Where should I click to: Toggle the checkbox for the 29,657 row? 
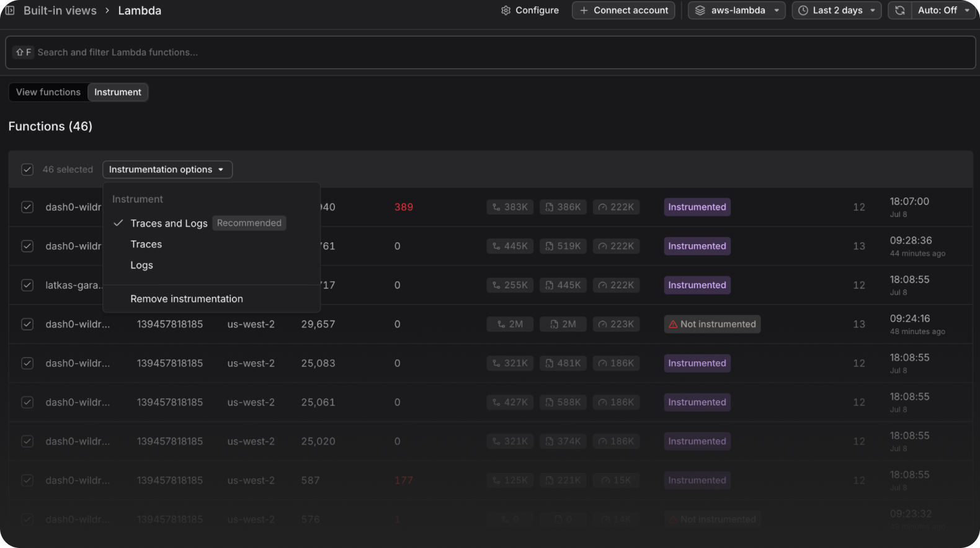[27, 324]
